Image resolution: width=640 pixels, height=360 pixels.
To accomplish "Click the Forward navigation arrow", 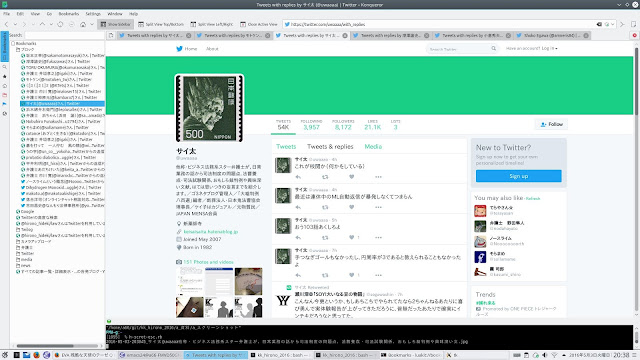I will tap(24, 24).
